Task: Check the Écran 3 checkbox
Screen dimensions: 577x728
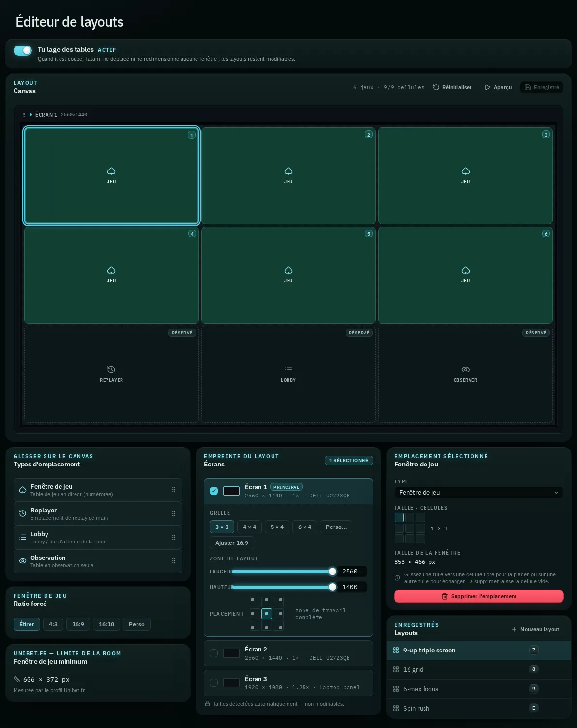Action: [213, 682]
